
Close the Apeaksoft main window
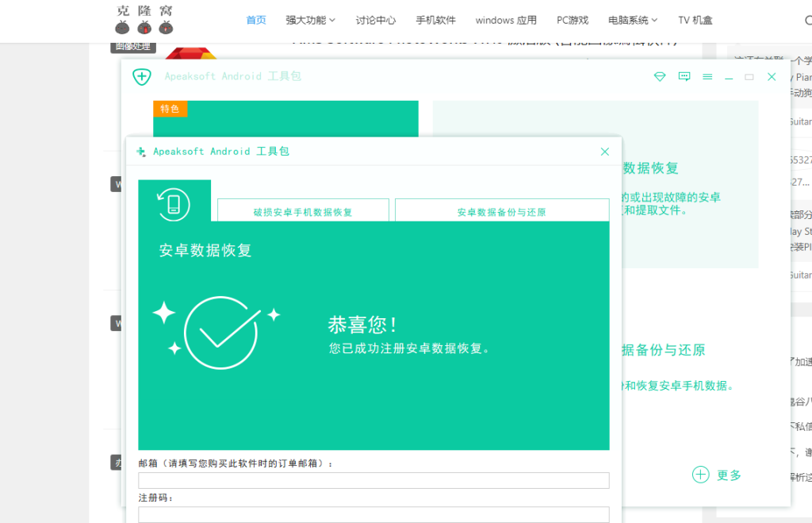772,77
